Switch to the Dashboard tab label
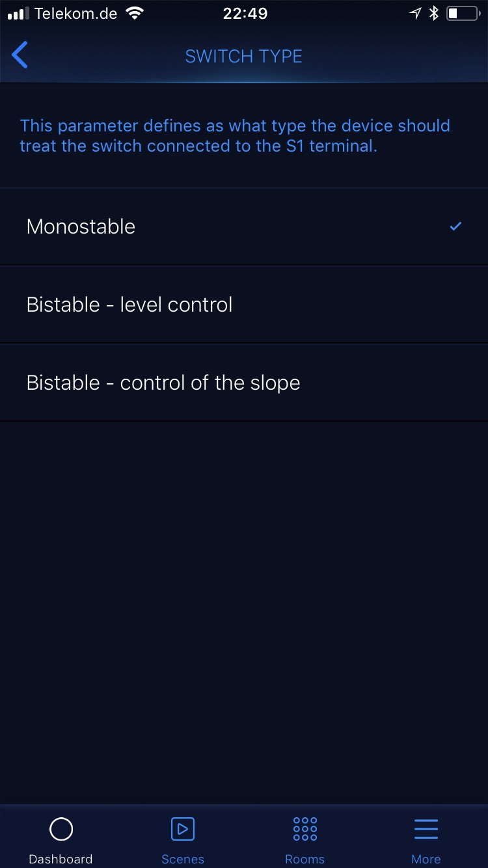The width and height of the screenshot is (488, 868). point(61,859)
